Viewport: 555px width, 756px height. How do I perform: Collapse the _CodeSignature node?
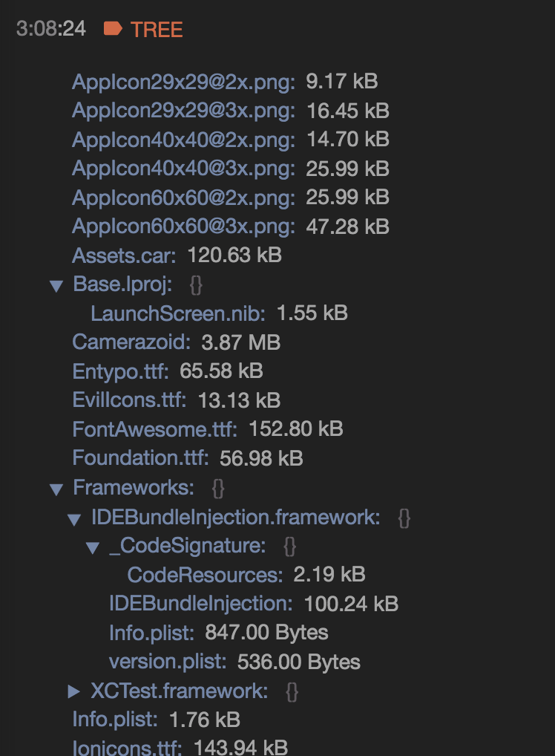click(93, 546)
